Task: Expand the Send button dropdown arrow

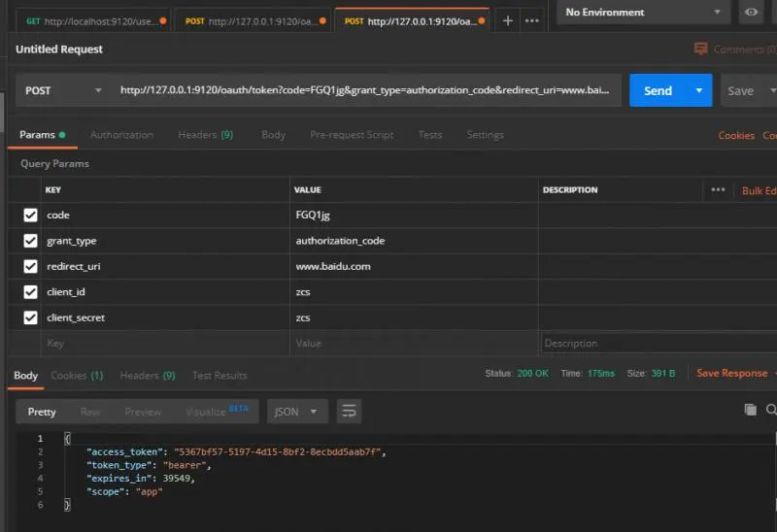Action: (698, 90)
